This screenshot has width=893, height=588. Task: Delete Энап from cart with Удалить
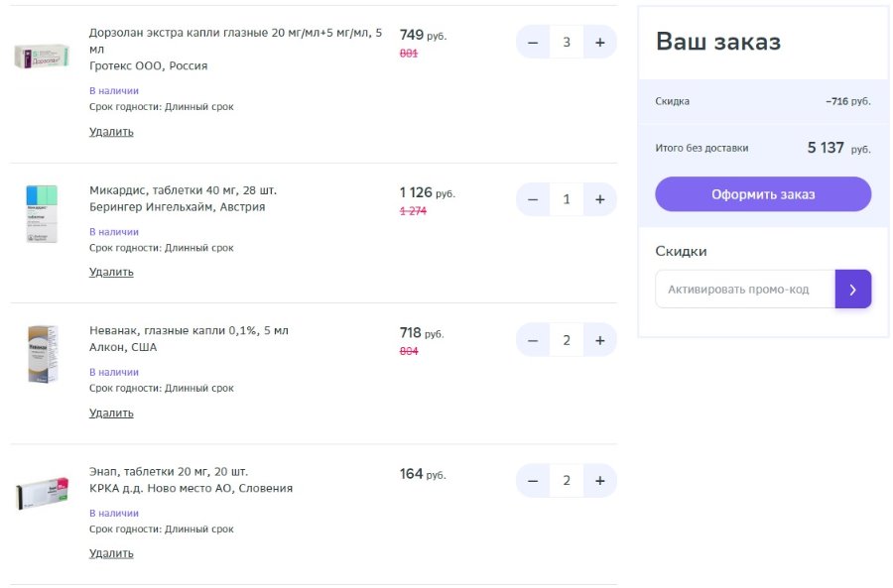click(x=111, y=553)
